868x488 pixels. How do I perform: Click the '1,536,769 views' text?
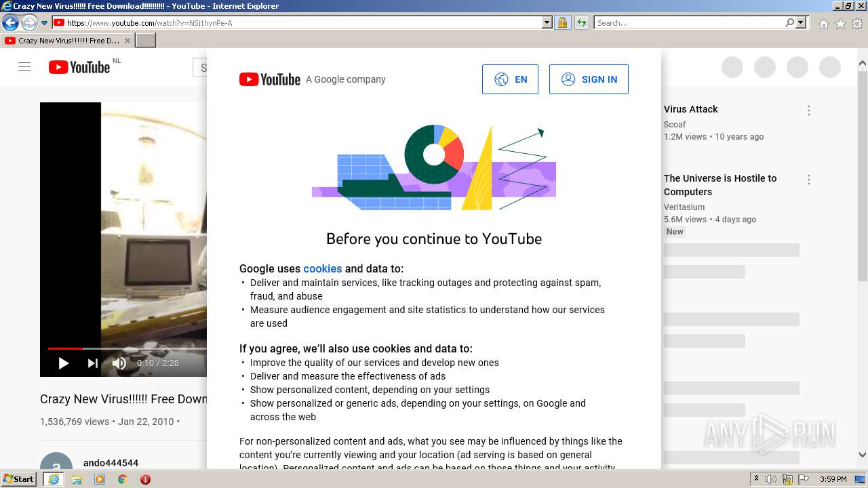[75, 422]
